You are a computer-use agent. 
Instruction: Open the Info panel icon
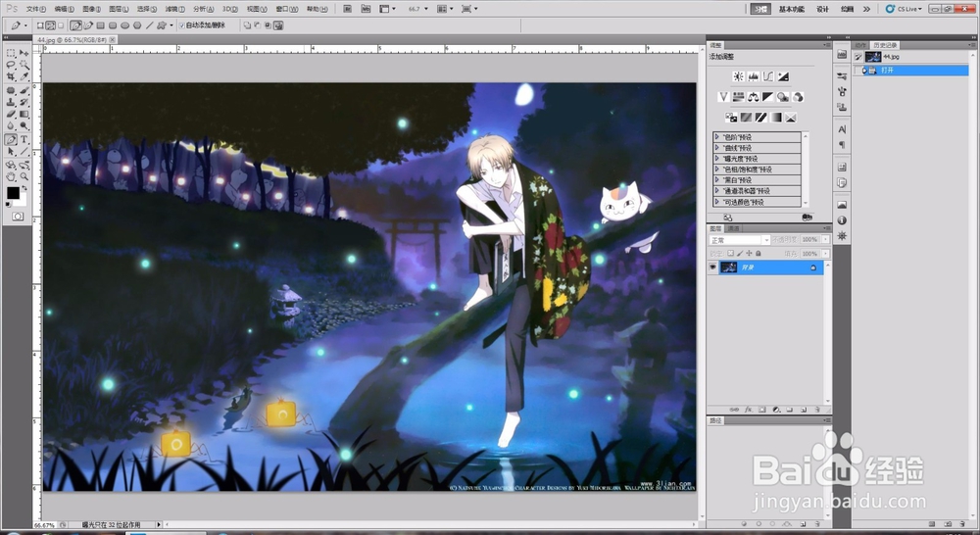[x=842, y=220]
